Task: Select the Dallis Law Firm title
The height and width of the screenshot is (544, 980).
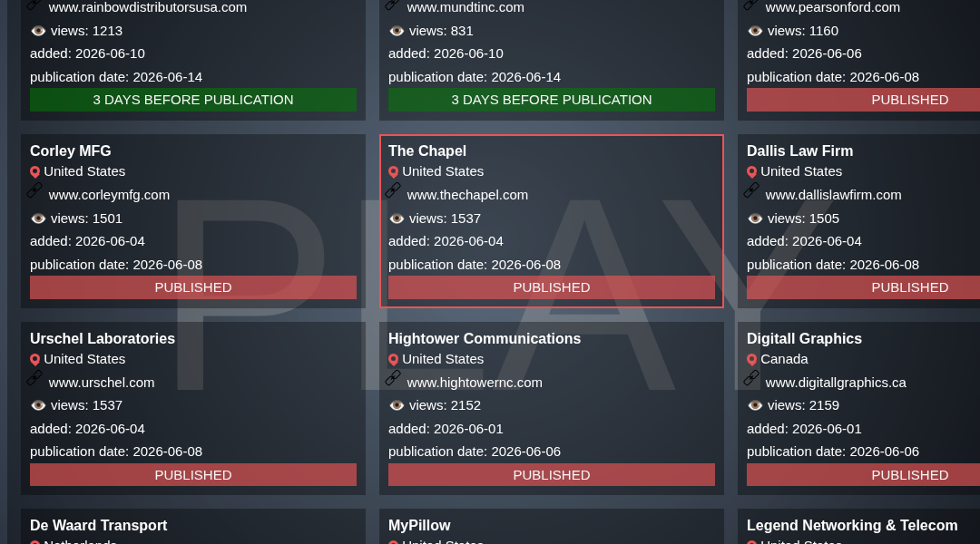Action: point(799,151)
